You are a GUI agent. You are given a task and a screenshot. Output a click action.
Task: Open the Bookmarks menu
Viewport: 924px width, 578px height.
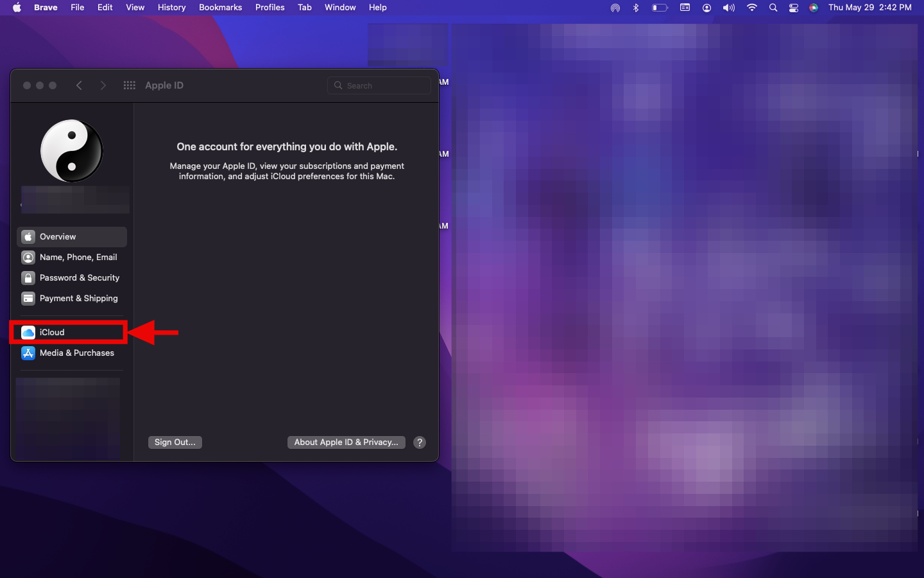(x=220, y=8)
